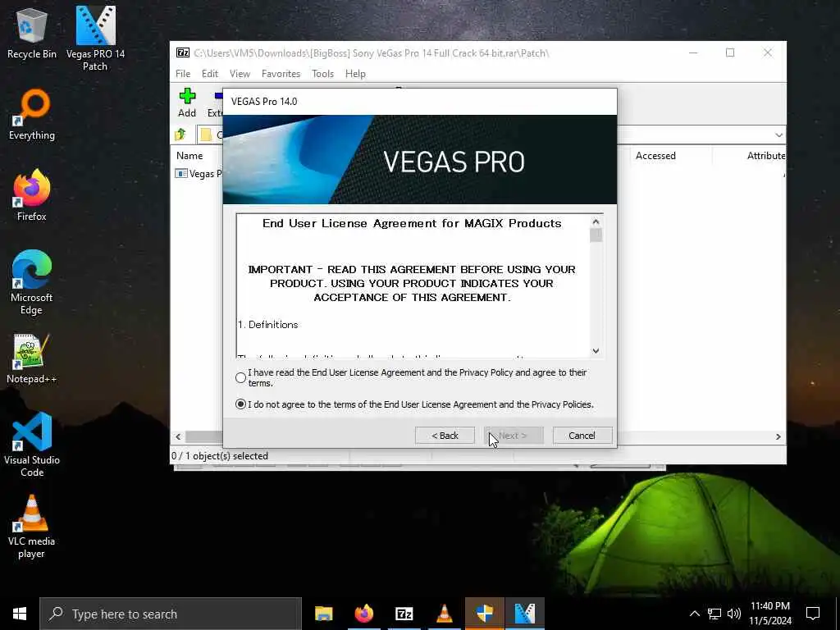Show hidden system tray icons
840x630 pixels.
click(x=694, y=614)
